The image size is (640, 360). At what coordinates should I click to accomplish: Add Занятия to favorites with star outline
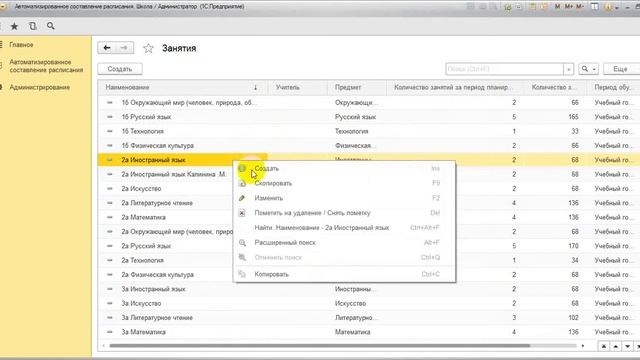coord(148,49)
